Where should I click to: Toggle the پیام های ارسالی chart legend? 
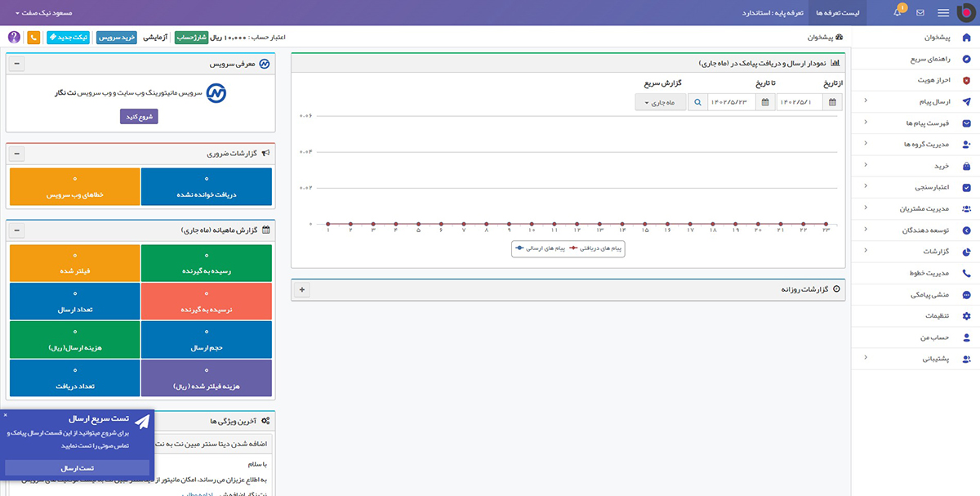(x=540, y=248)
